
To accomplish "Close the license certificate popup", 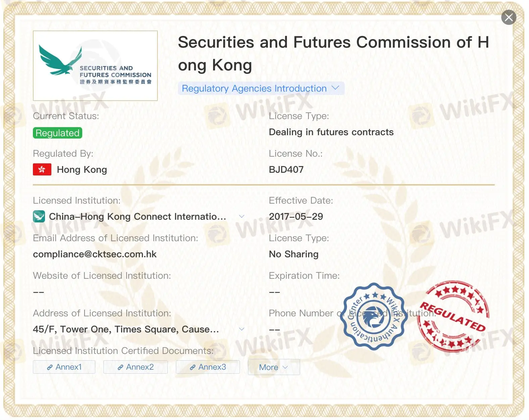I will [x=509, y=17].
